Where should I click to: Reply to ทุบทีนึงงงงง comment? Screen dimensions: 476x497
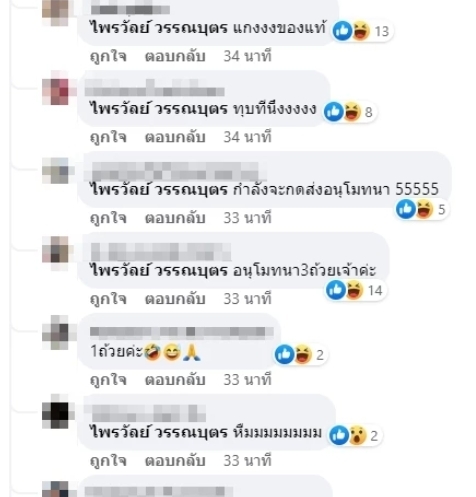coord(175,137)
